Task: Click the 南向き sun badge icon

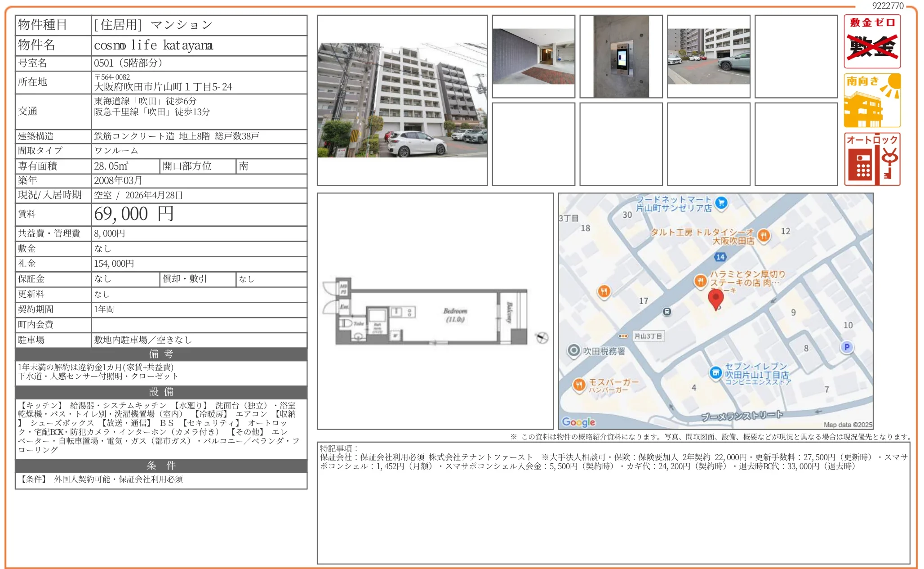Action: 872,101
